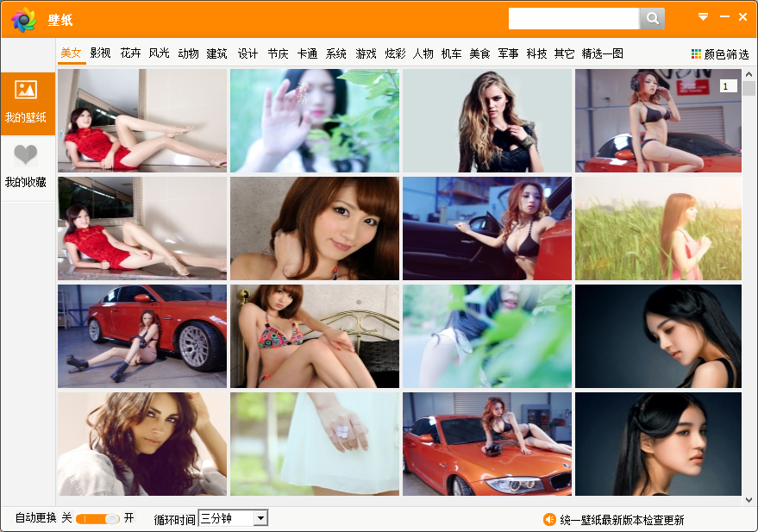Screen dimensions: 758x532
Task: Open the 炫彩 category
Action: point(395,53)
